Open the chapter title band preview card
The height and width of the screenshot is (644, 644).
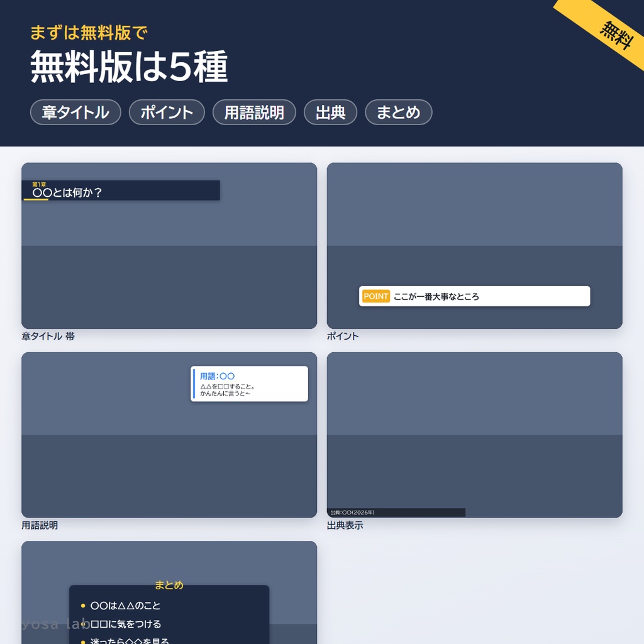(x=169, y=246)
